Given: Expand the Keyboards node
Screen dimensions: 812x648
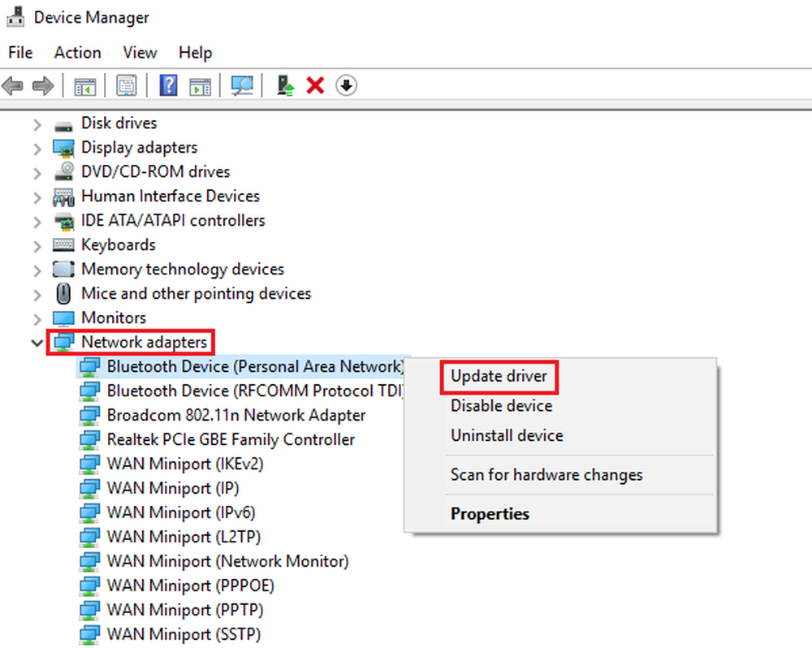Looking at the screenshot, I should click(x=37, y=246).
